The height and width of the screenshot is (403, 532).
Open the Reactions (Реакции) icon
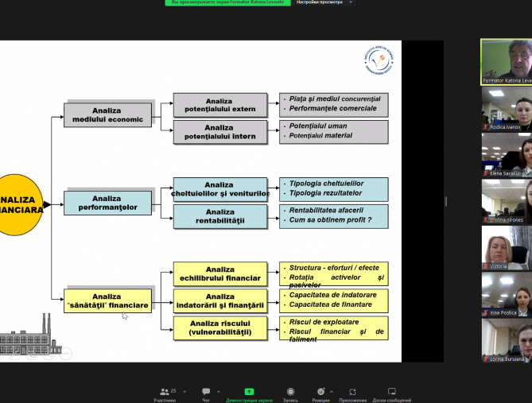point(320,391)
